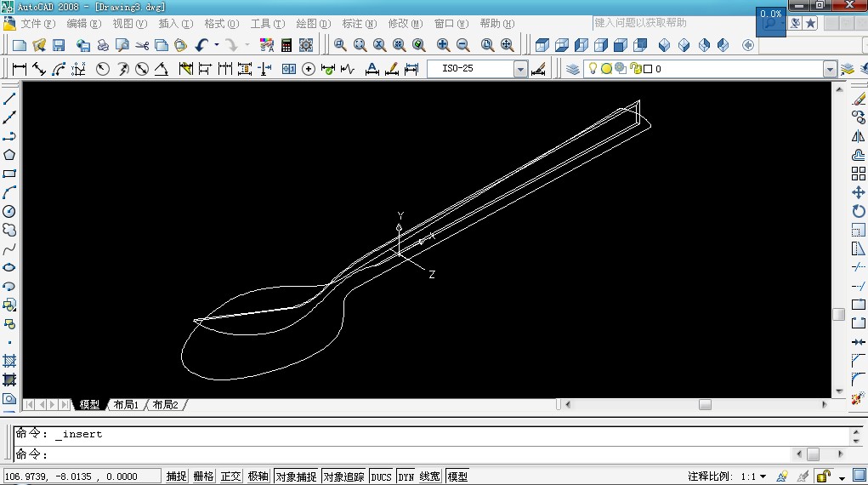Open the undo history dropdown arrow
The image size is (868, 485).
coord(217,45)
